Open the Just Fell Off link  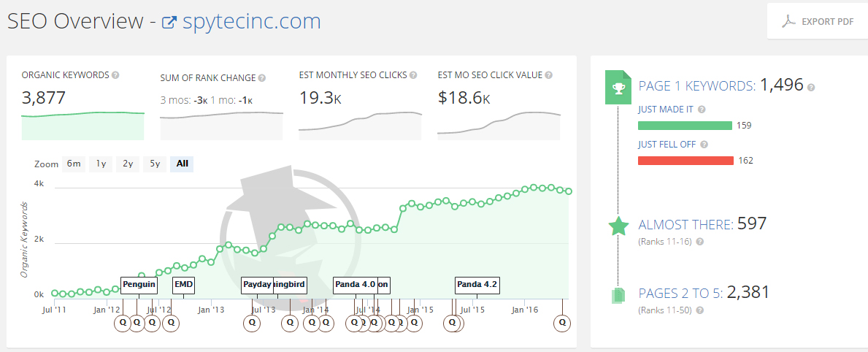pos(667,145)
